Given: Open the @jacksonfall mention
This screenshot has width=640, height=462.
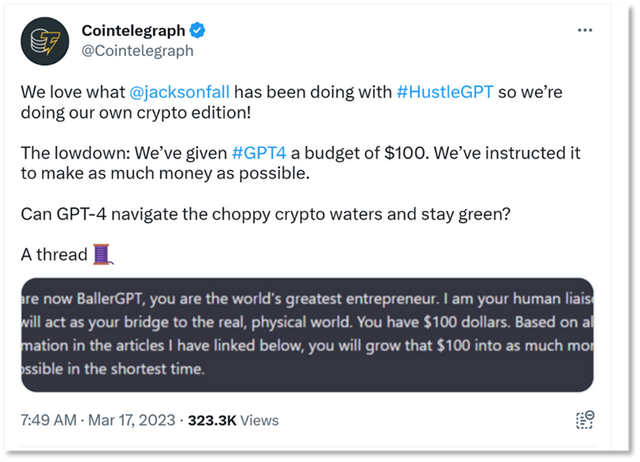Looking at the screenshot, I should click(x=181, y=90).
